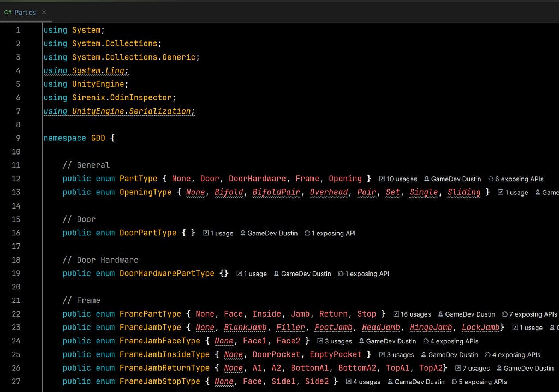This screenshot has width=559, height=392.
Task: Click exposing API icon on DoorPartType line
Action: click(307, 233)
